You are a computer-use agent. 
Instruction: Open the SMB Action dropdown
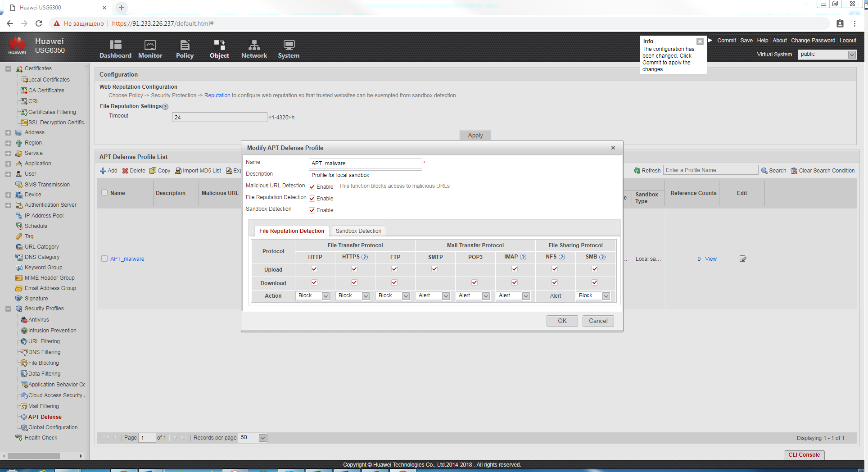pyautogui.click(x=594, y=296)
